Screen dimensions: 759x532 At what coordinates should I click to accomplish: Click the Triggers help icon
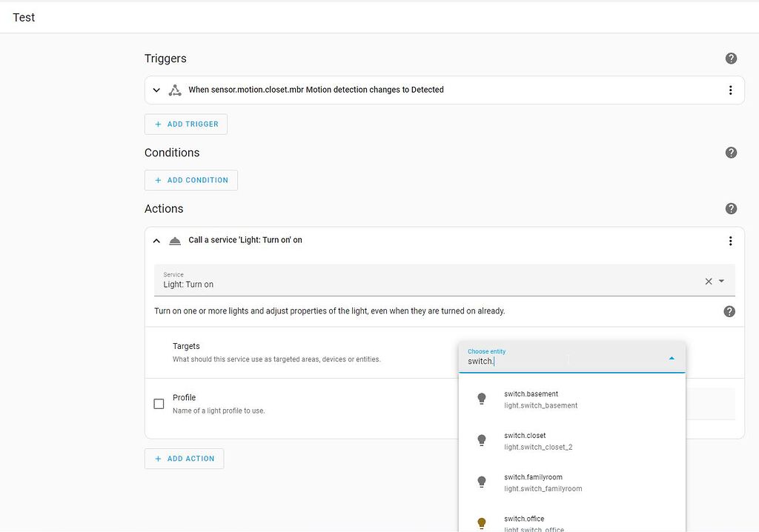pos(731,58)
